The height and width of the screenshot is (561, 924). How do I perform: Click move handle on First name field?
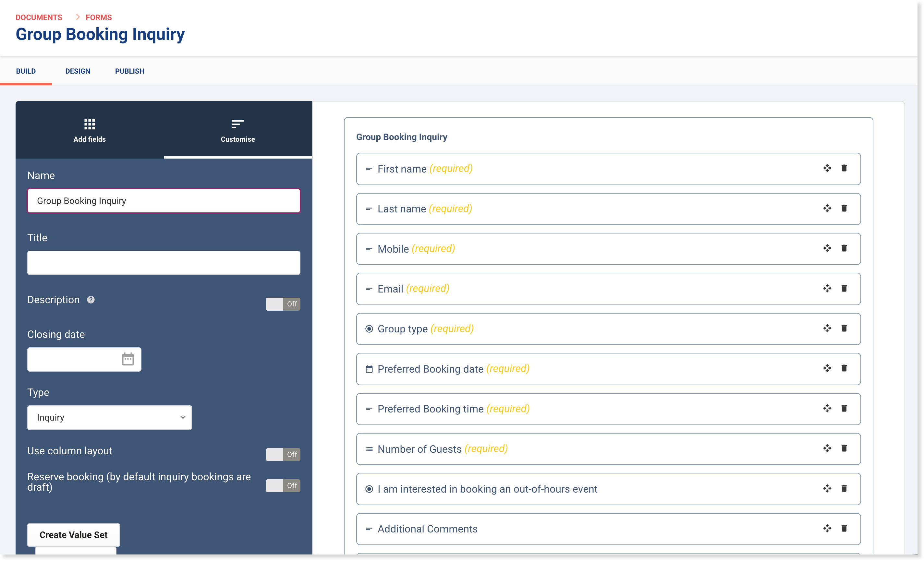click(x=827, y=168)
